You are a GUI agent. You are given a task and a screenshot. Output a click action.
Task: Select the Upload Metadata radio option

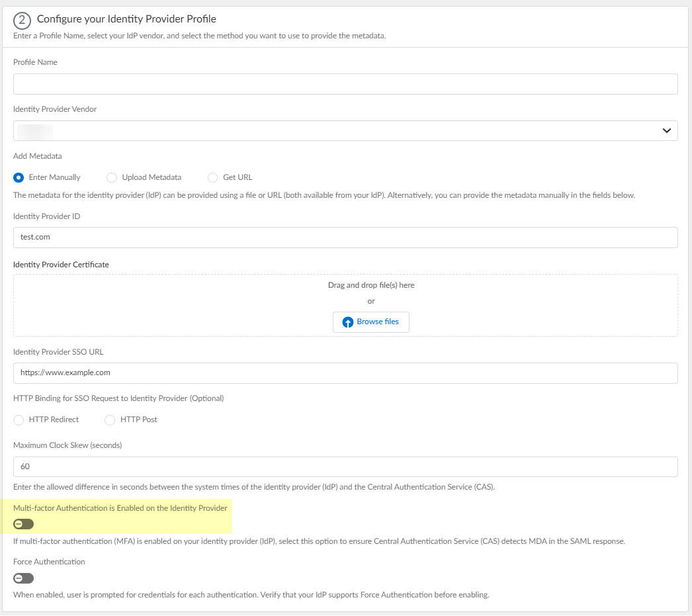[112, 177]
